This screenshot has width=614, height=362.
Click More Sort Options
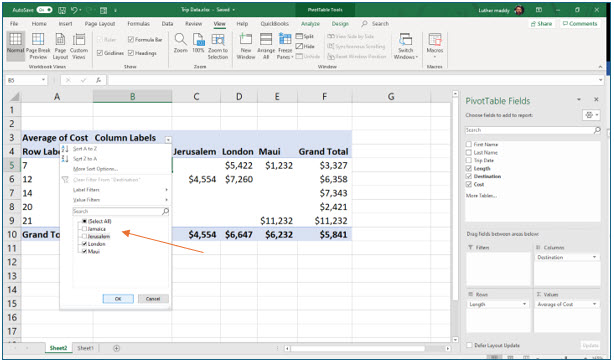pyautogui.click(x=96, y=169)
